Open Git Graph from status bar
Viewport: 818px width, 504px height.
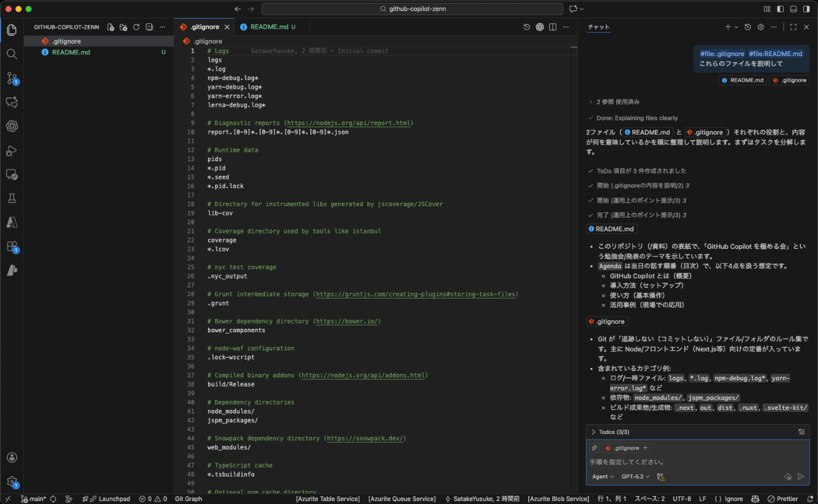pos(188,499)
